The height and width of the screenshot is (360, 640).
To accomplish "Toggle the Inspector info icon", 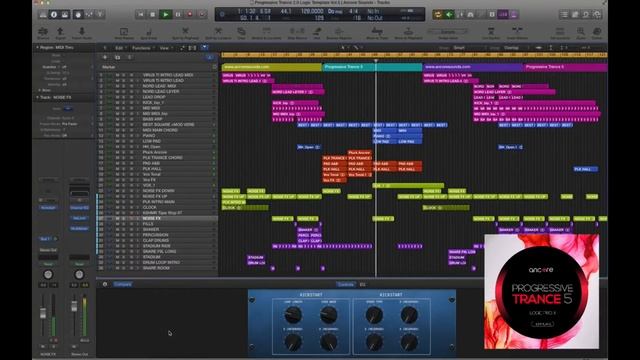I will pos(54,15).
